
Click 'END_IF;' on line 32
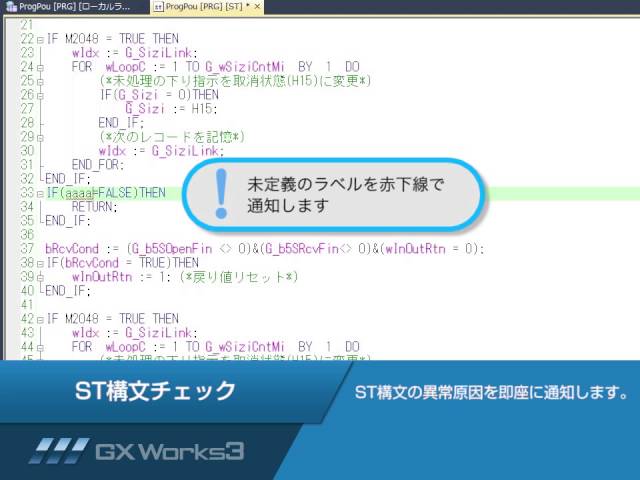68,179
